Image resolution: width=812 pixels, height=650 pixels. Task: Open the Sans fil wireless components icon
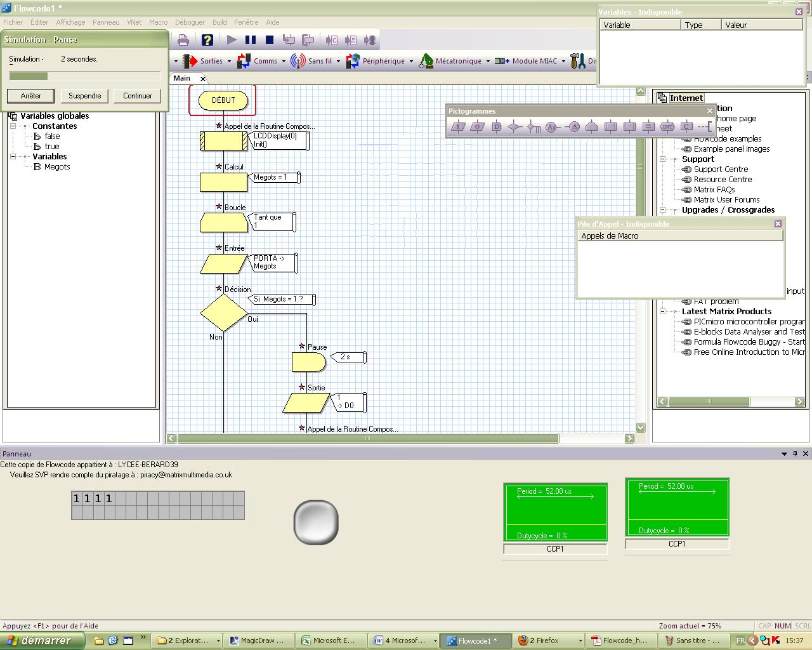click(x=298, y=61)
